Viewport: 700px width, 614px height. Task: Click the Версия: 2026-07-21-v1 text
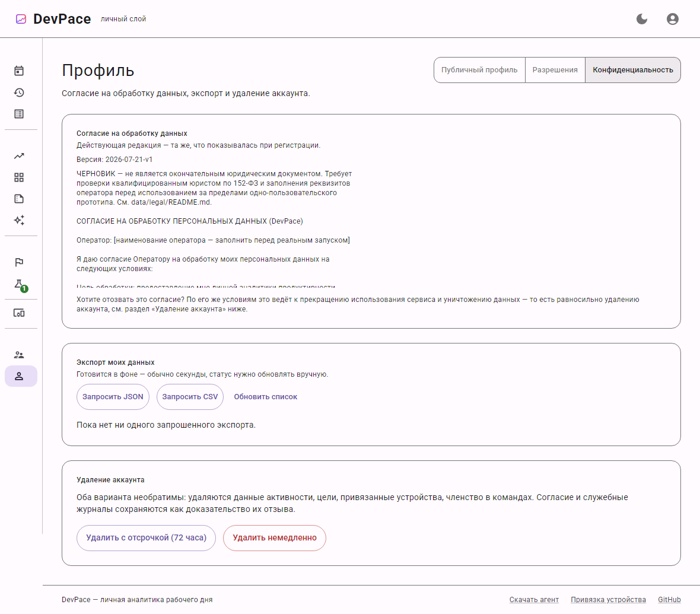114,160
